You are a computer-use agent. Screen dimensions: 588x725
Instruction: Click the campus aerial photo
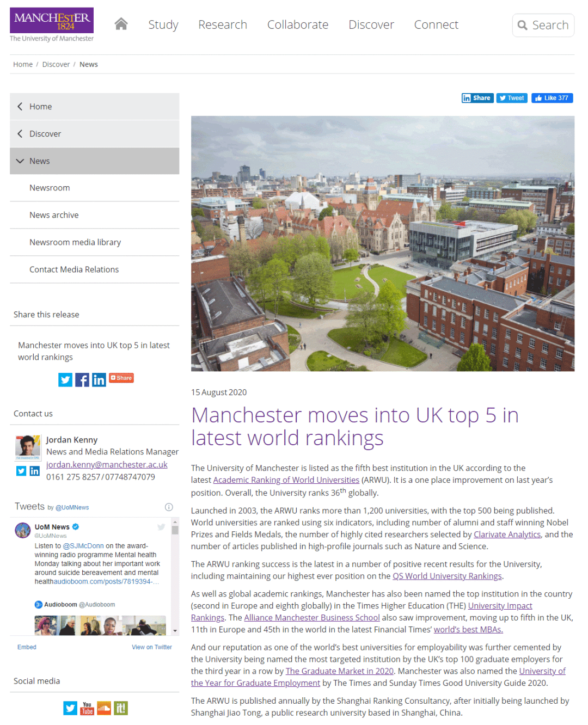[x=383, y=243]
